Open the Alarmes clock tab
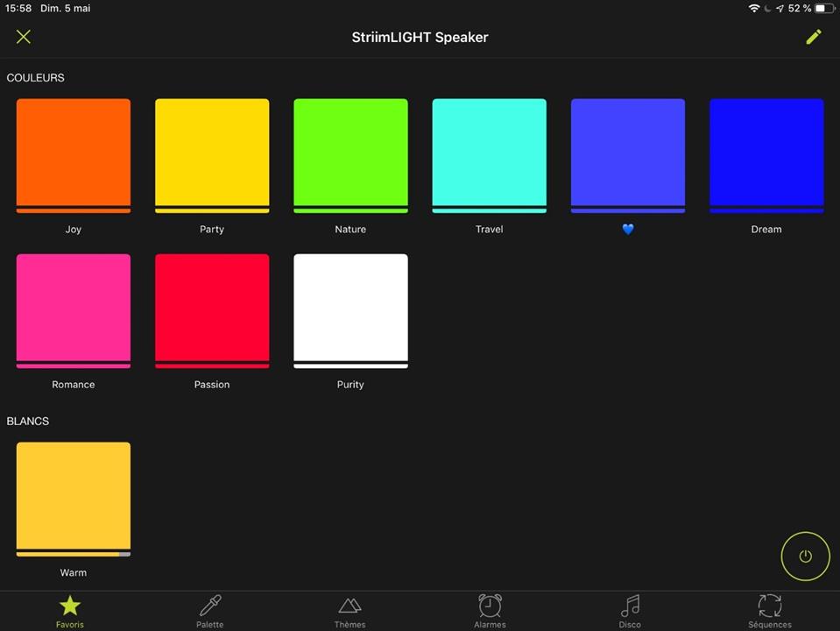840x631 pixels. click(x=490, y=611)
